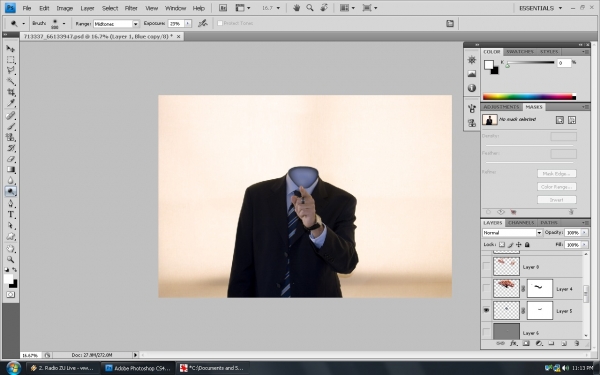Image resolution: width=600 pixels, height=375 pixels.
Task: Select the toolbox Hand tool
Action: click(10, 249)
